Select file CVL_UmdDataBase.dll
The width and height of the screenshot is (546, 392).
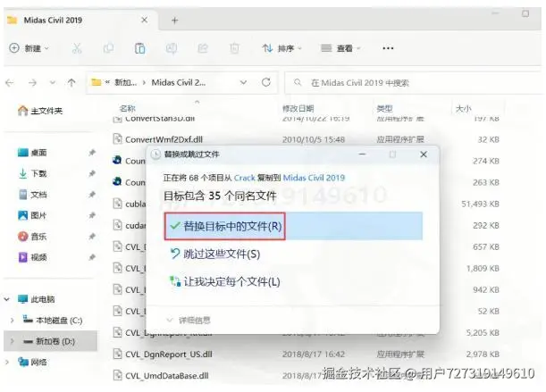pyautogui.click(x=167, y=376)
